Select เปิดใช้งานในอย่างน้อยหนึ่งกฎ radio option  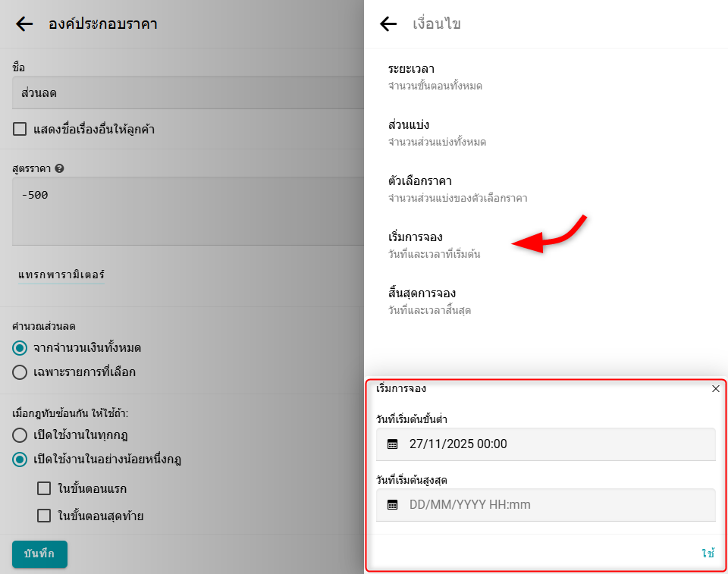pos(20,460)
